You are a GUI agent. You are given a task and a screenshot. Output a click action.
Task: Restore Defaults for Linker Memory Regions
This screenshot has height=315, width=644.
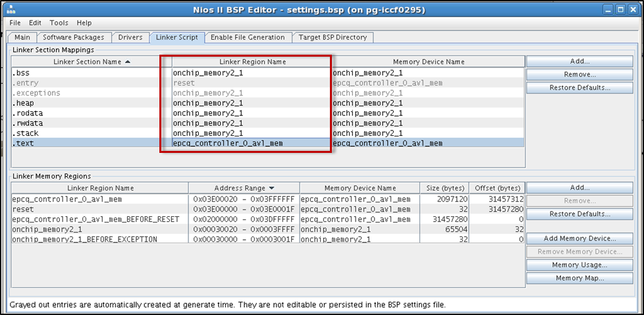[579, 214]
